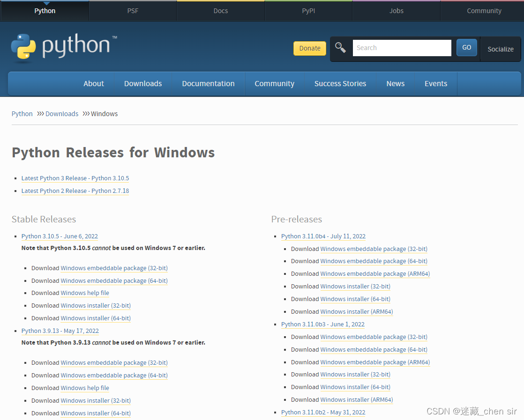Download 3.10.5 Windows help file

pos(85,293)
